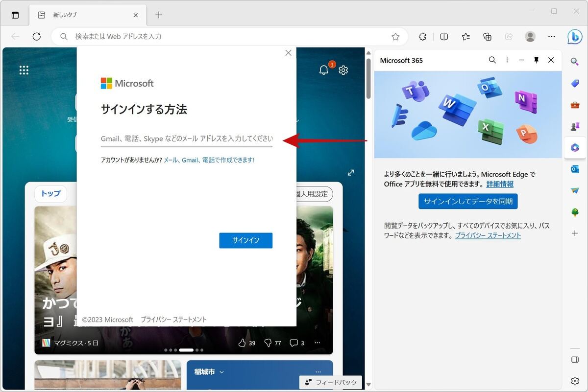The width and height of the screenshot is (588, 392).
Task: Select the 新しいタブ browser tab
Action: tap(88, 15)
